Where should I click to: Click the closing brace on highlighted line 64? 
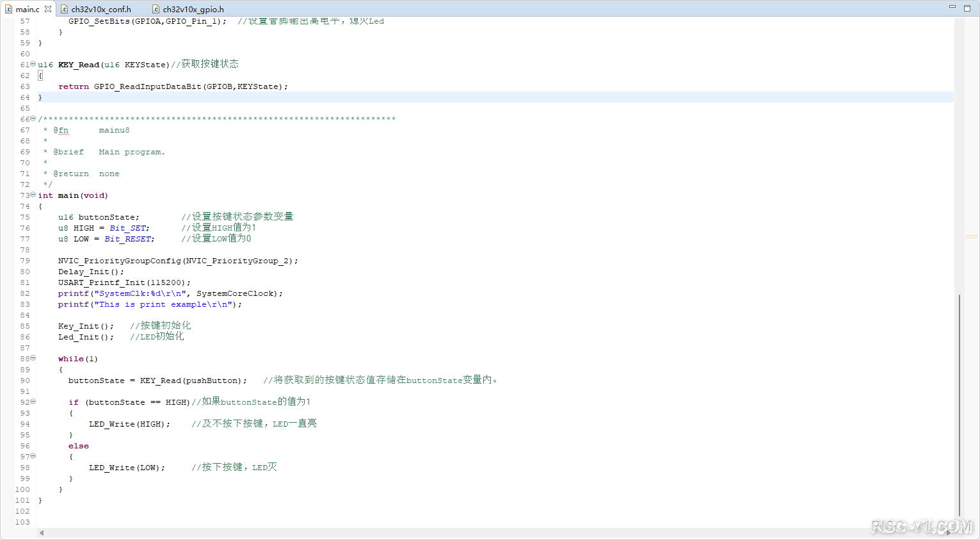tap(40, 97)
